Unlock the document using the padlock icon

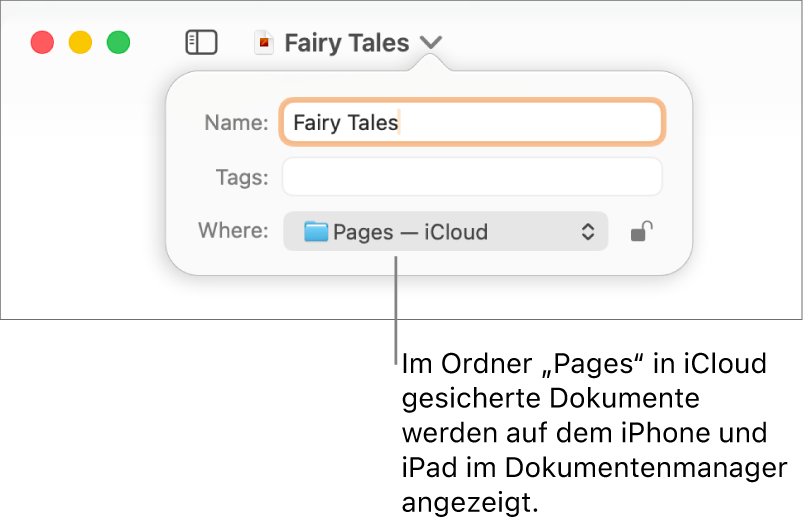pyautogui.click(x=642, y=232)
